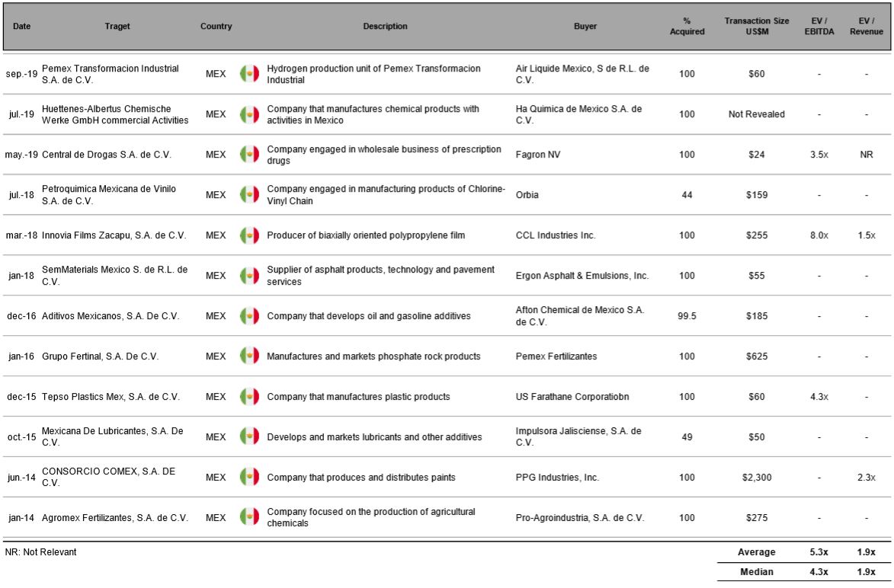894x588 pixels.
Task: Click the $275 transaction size
Action: 757,517
